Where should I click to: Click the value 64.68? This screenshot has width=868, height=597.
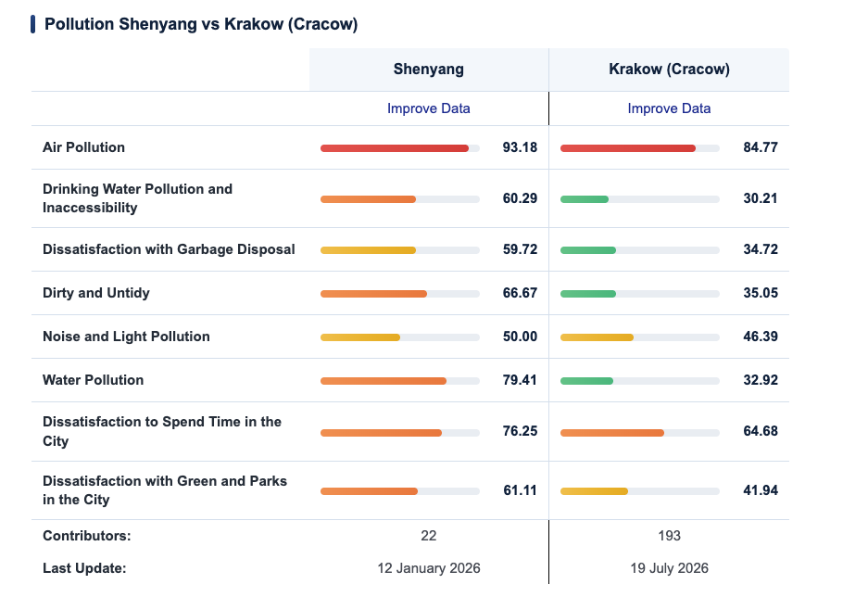[760, 431]
